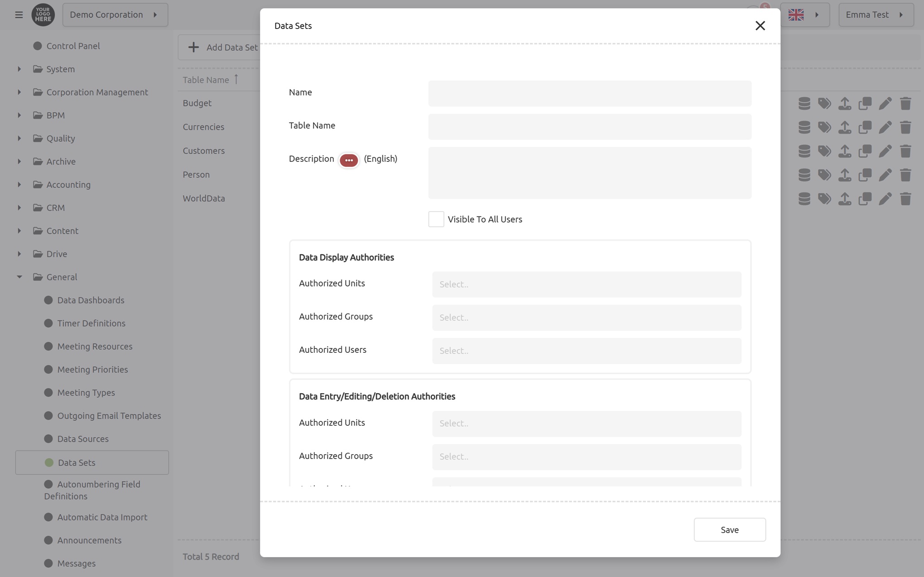Click the database icon in Person row
The width and height of the screenshot is (924, 577).
pyautogui.click(x=804, y=175)
